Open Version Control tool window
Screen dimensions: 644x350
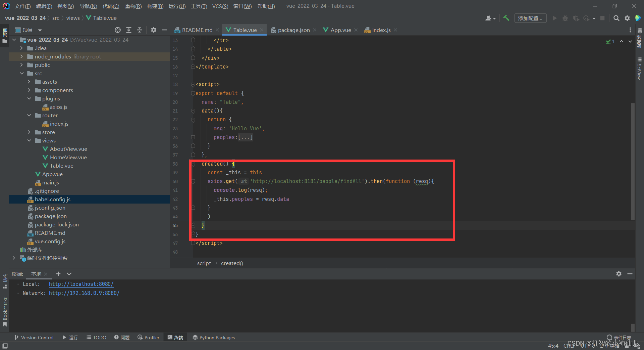[34, 337]
